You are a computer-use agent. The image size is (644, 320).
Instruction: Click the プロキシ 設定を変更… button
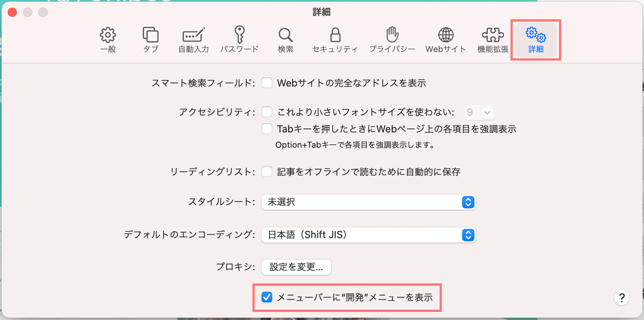(x=296, y=267)
